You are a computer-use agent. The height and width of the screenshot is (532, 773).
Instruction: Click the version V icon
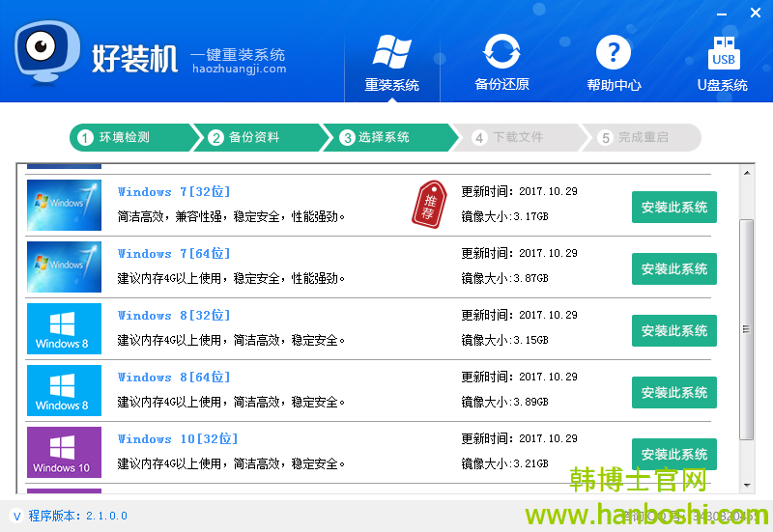16,516
